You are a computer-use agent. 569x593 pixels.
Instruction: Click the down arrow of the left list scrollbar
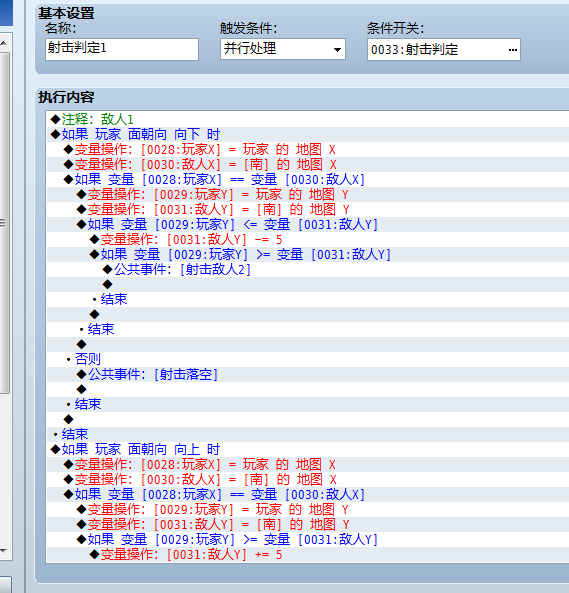(x=4, y=551)
